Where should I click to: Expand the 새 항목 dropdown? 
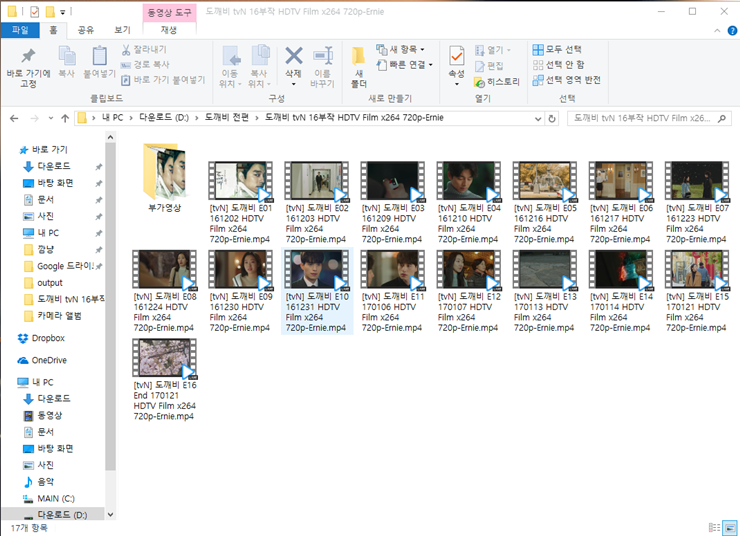coord(402,49)
